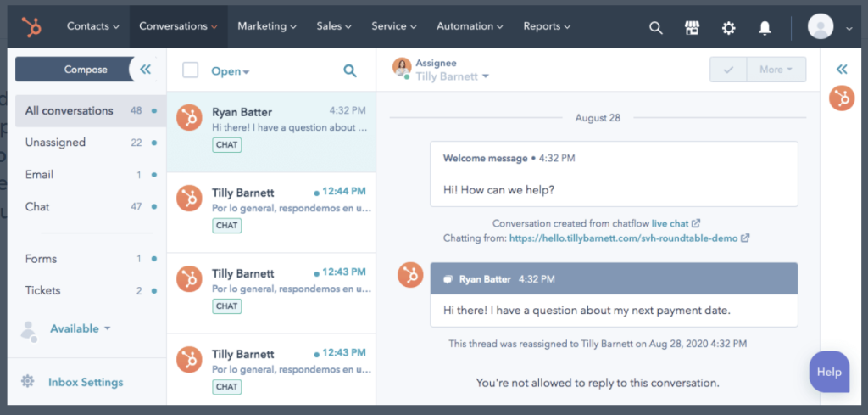868x415 pixels.
Task: Click the CHAT tag on the 12:44 PM conversation
Action: (x=227, y=226)
